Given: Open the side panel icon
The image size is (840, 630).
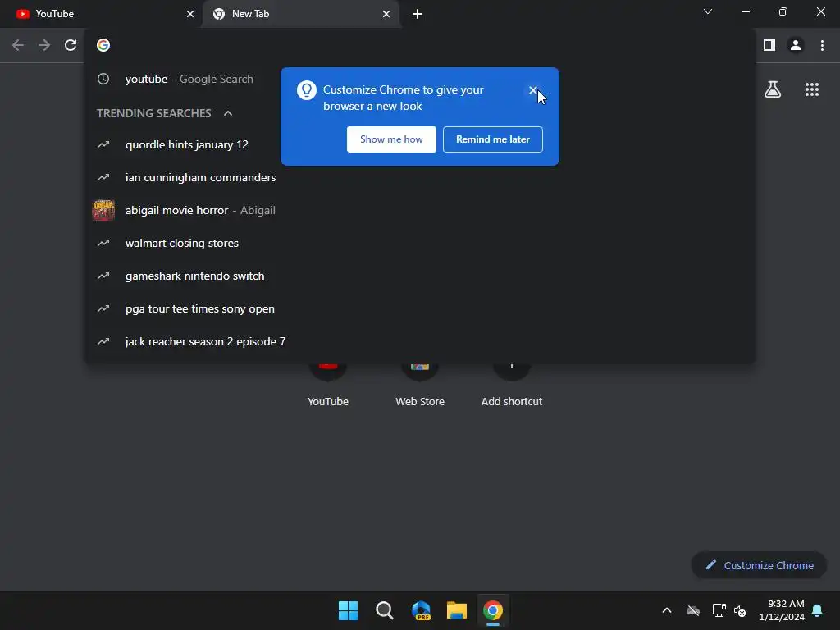Looking at the screenshot, I should pos(769,46).
